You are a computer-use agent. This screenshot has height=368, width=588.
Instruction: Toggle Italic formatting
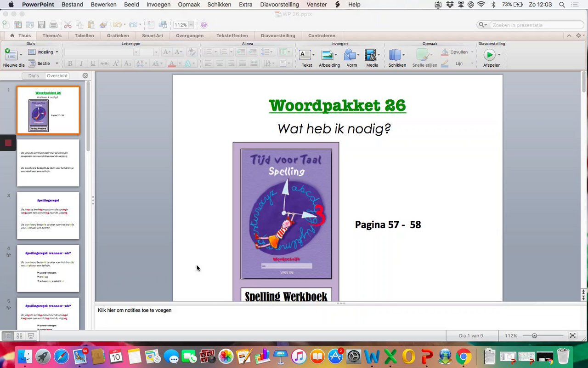pyautogui.click(x=81, y=63)
